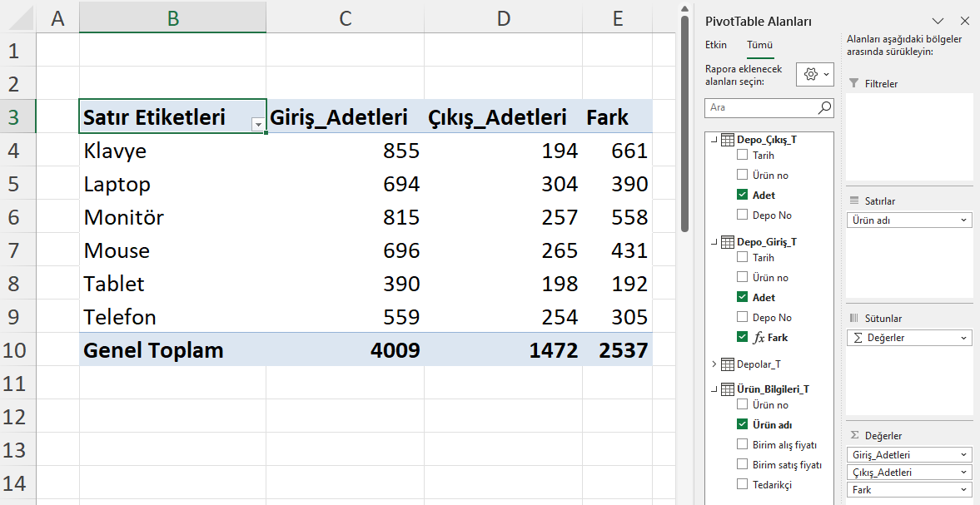Image resolution: width=980 pixels, height=505 pixels.
Task: Switch to the Etkin tab
Action: (x=715, y=45)
